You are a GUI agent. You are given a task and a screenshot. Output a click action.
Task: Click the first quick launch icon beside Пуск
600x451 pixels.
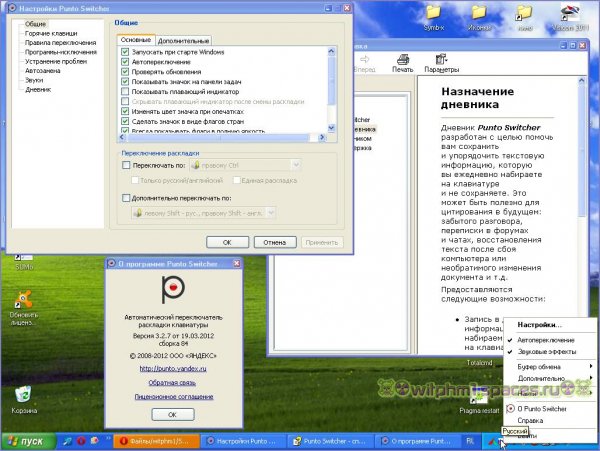click(x=67, y=441)
